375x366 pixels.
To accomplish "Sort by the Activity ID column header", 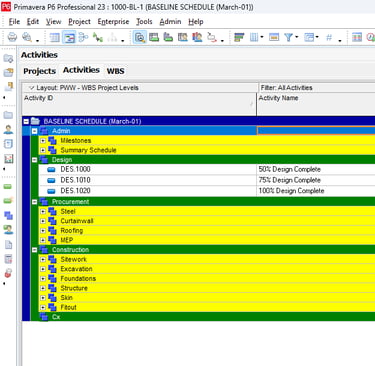I will tap(139, 104).
